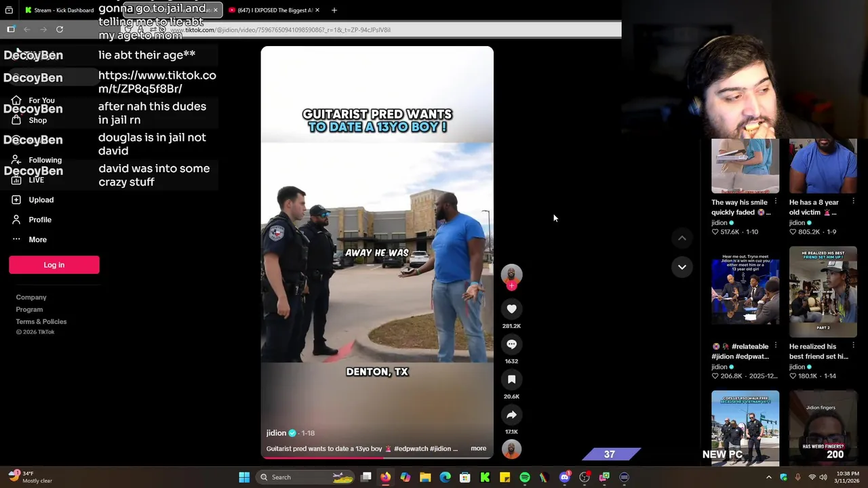Viewport: 868px width, 488px height.
Task: Open Sticky Notes from the taskbar
Action: point(505,477)
